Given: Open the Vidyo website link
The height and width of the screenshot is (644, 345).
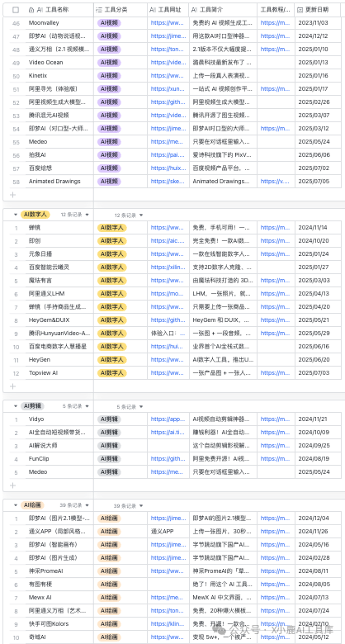Looking at the screenshot, I should [x=168, y=419].
